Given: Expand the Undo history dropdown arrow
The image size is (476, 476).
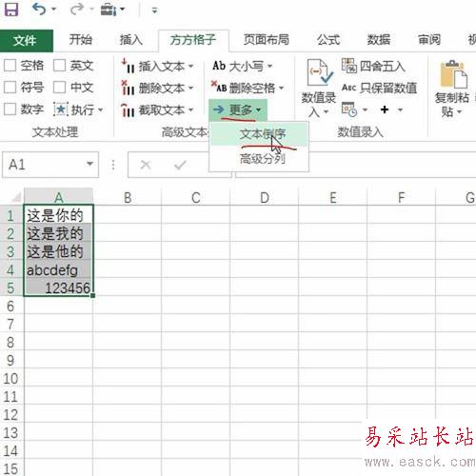Looking at the screenshot, I should (54, 10).
